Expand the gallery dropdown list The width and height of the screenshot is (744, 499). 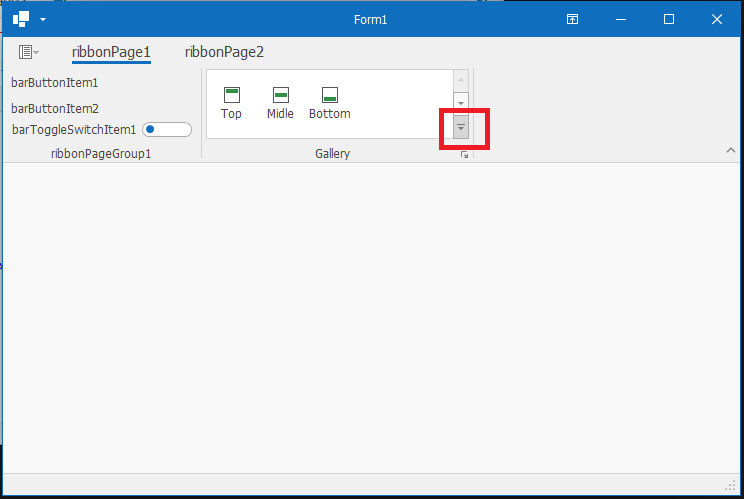click(461, 127)
